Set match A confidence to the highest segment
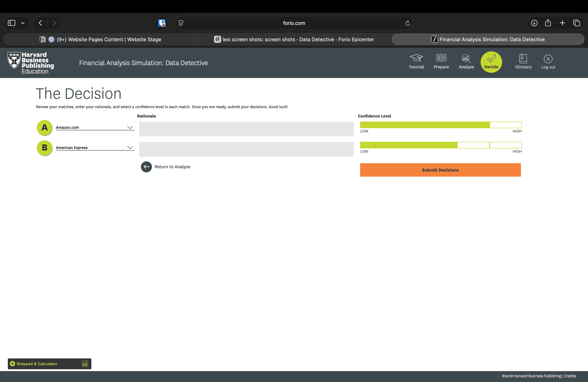Screen dimensions: 588x382 506,125
